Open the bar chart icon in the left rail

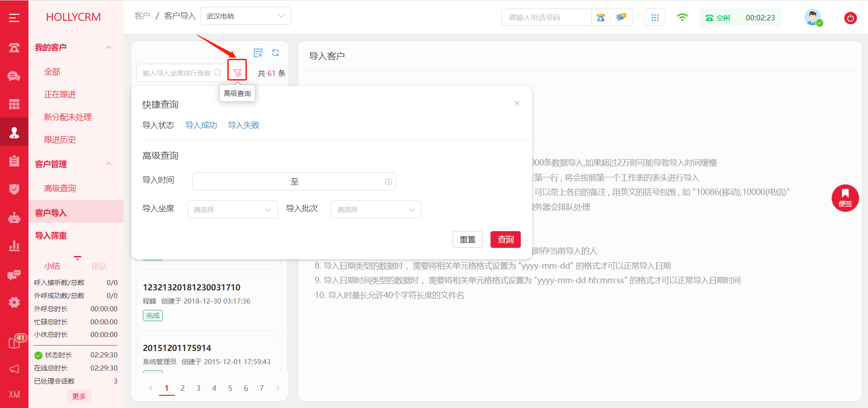click(14, 246)
